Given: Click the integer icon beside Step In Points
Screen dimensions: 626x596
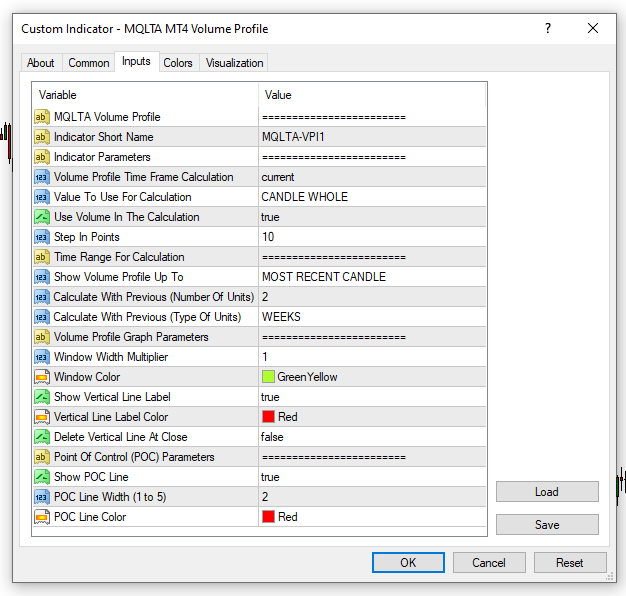Looking at the screenshot, I should (42, 237).
